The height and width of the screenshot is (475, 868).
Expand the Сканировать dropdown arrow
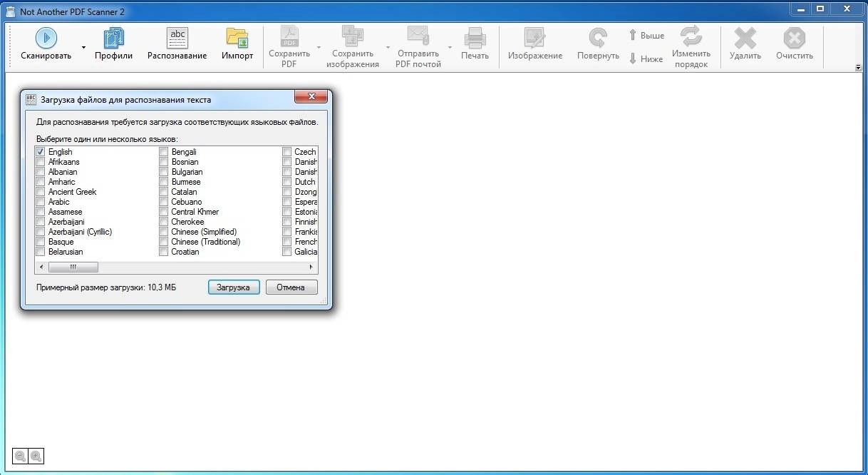tap(83, 48)
